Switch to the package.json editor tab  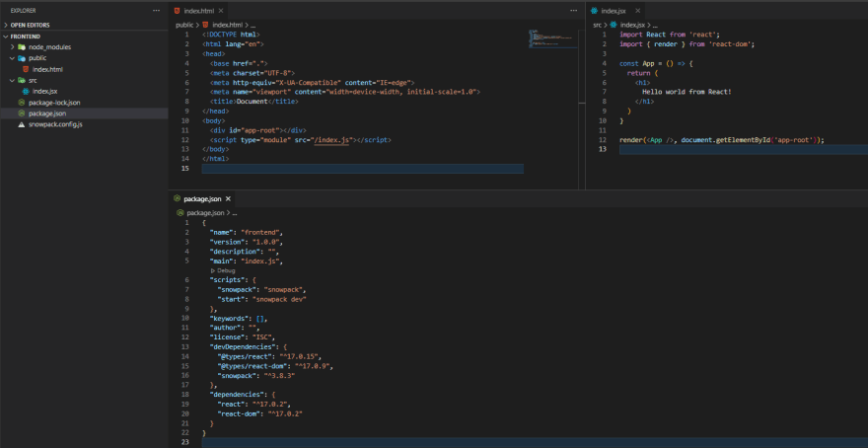(202, 198)
